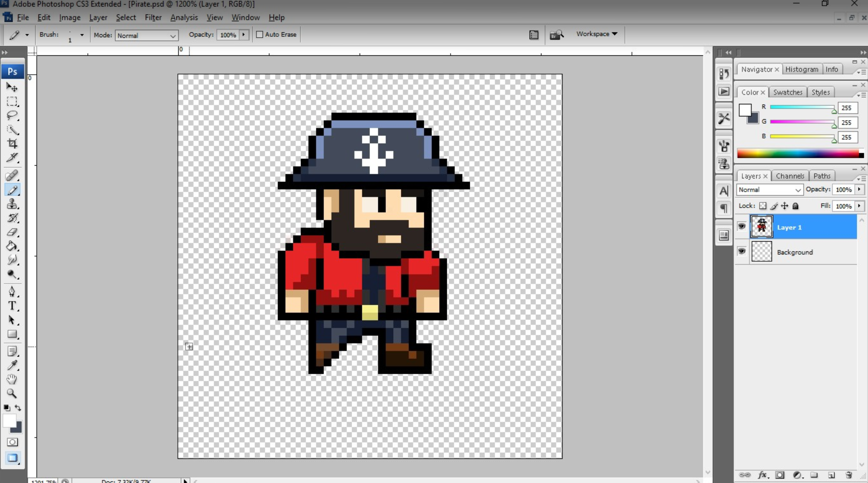Viewport: 868px width, 483px height.
Task: Add layer mask button
Action: (x=780, y=475)
